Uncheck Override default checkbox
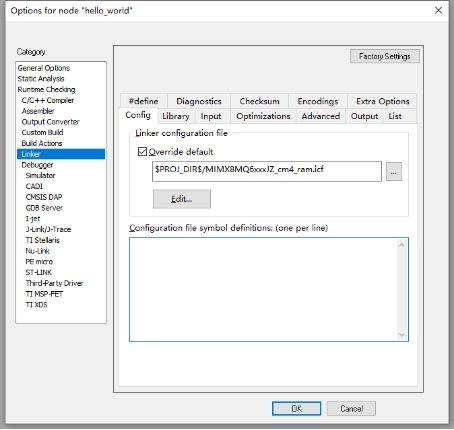The image size is (454, 430). click(x=142, y=152)
